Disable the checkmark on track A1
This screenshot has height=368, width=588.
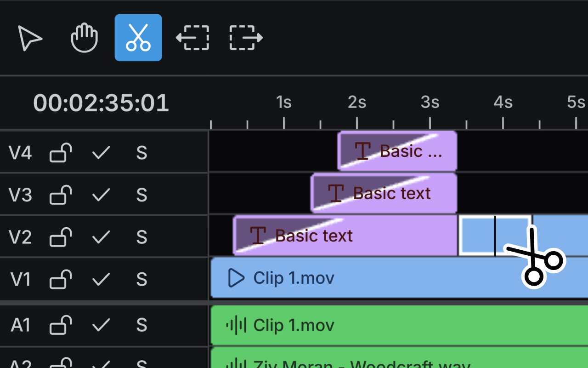[101, 325]
